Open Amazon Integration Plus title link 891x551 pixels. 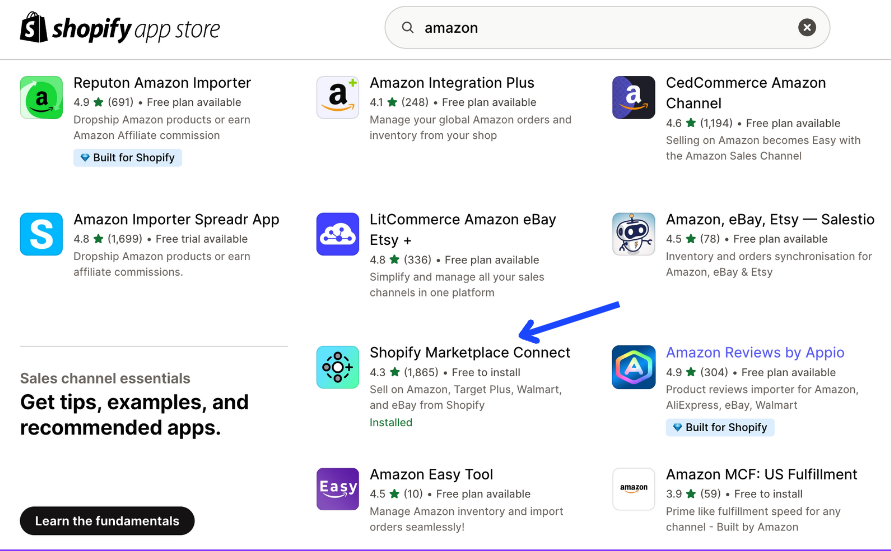click(452, 83)
